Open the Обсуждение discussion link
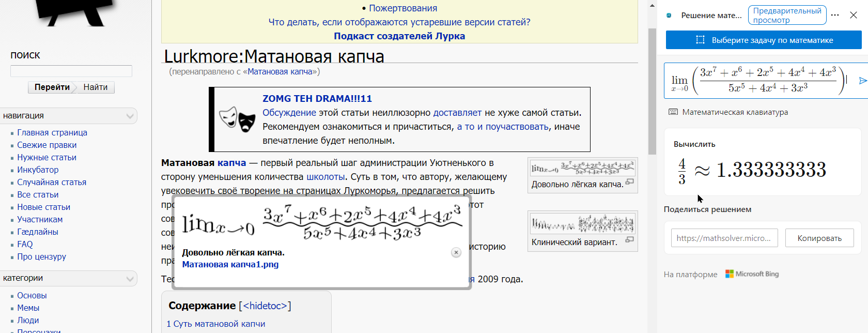This screenshot has width=868, height=333. coord(289,113)
